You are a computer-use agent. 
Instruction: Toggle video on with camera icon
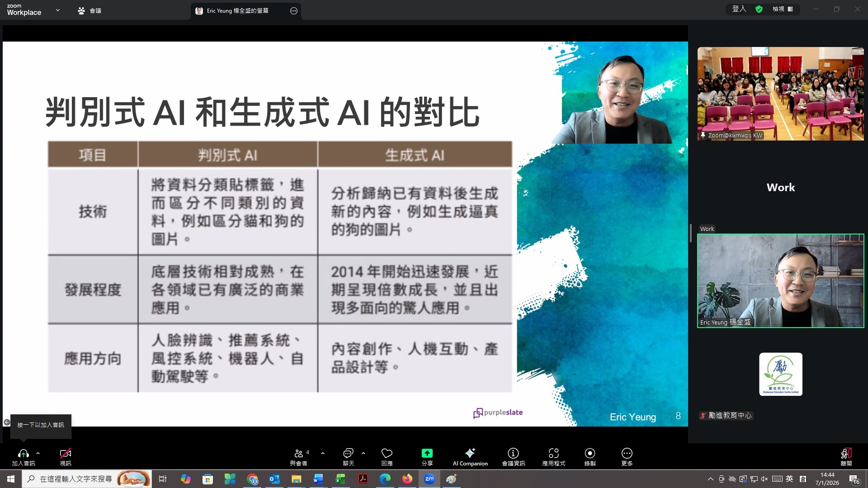(x=66, y=454)
